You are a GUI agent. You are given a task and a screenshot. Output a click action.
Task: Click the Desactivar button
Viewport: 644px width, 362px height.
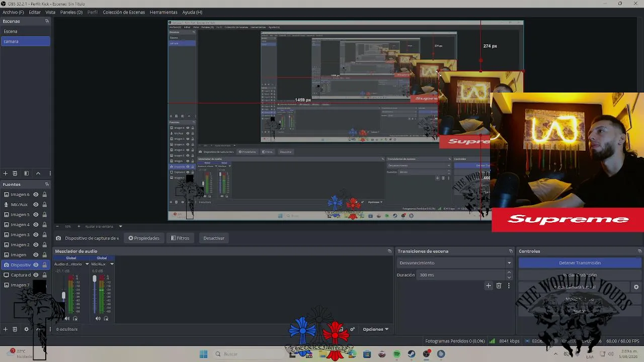214,238
